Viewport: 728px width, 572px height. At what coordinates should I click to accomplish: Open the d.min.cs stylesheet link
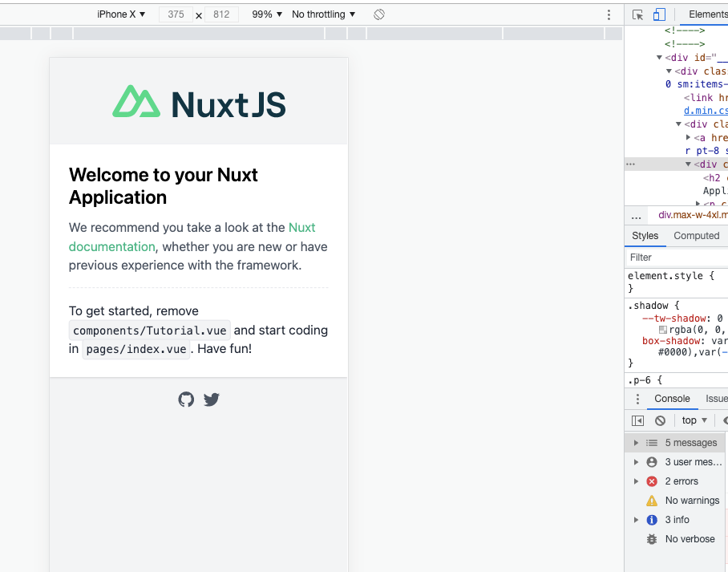click(x=706, y=111)
